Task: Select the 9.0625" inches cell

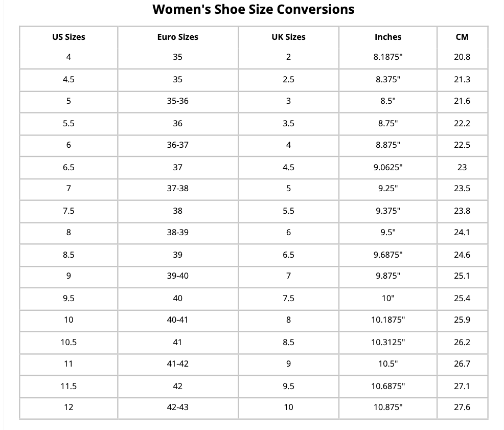Action: point(388,167)
